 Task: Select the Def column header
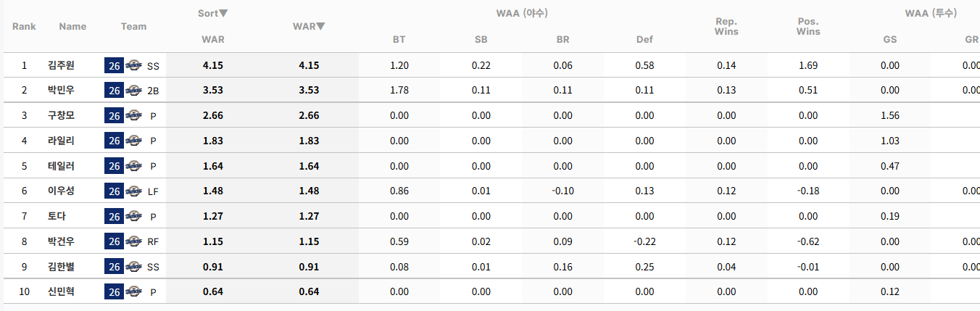point(644,39)
